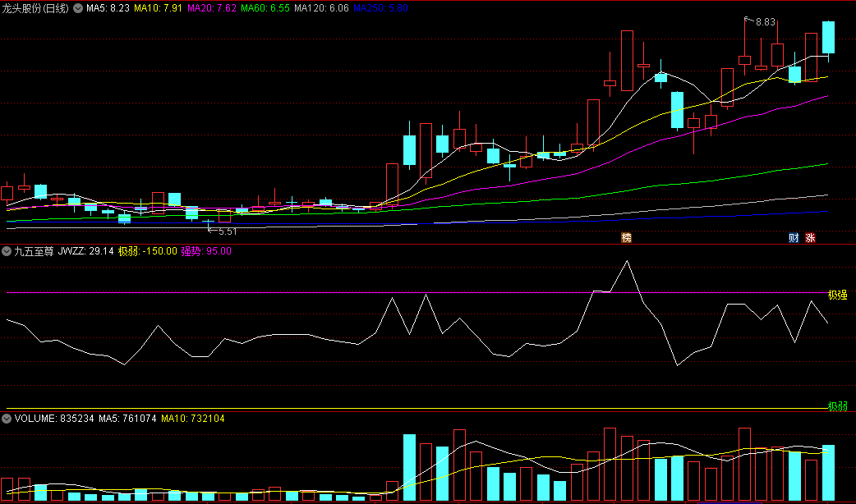
Task: Select the MA120: 6.06 label
Action: click(x=321, y=8)
